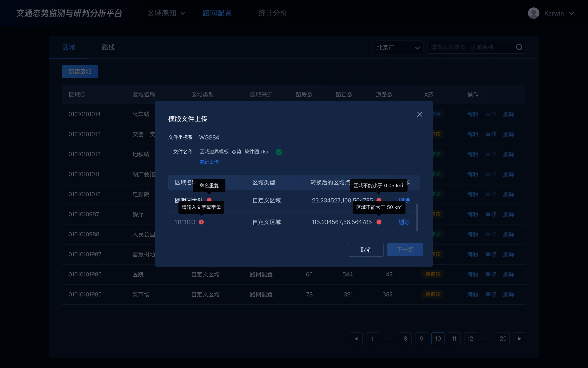Open the 北京市 city dropdown
The width and height of the screenshot is (588, 368).
click(x=398, y=48)
